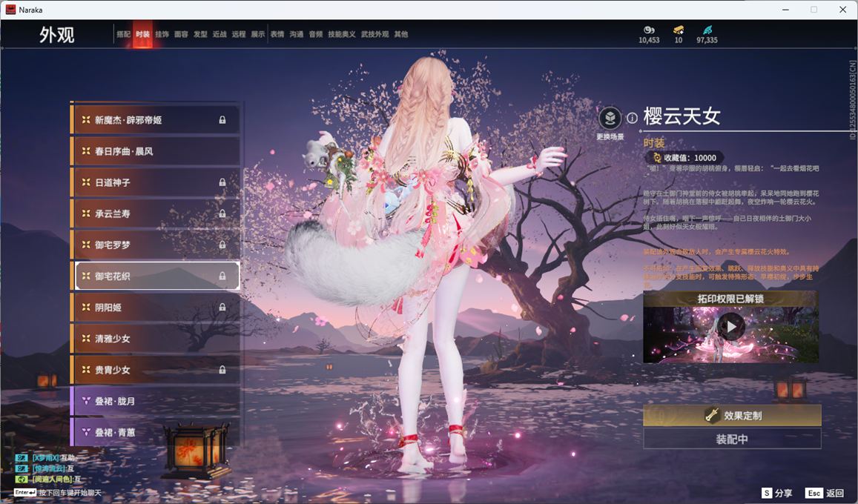Screen dimensions: 858x504
Task: Click the gold ticket currency icon
Action: click(679, 30)
